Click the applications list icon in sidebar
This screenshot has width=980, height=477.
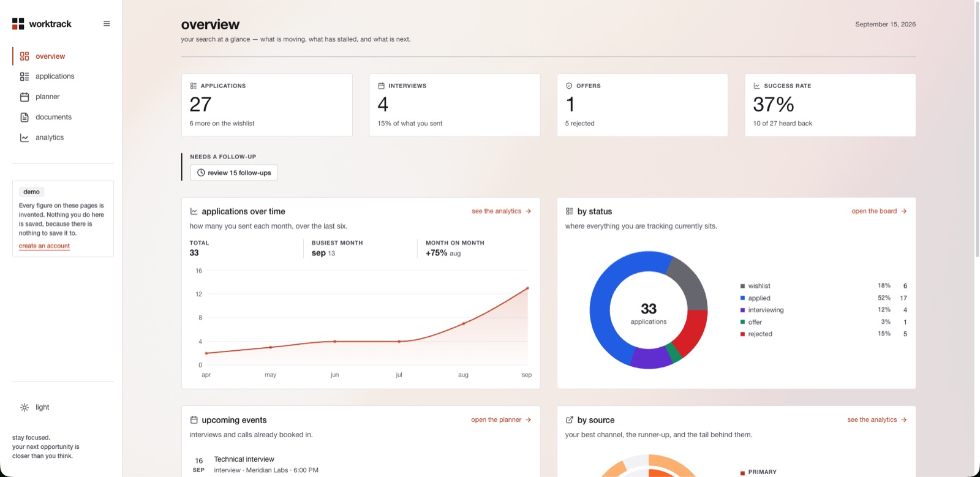click(x=24, y=77)
